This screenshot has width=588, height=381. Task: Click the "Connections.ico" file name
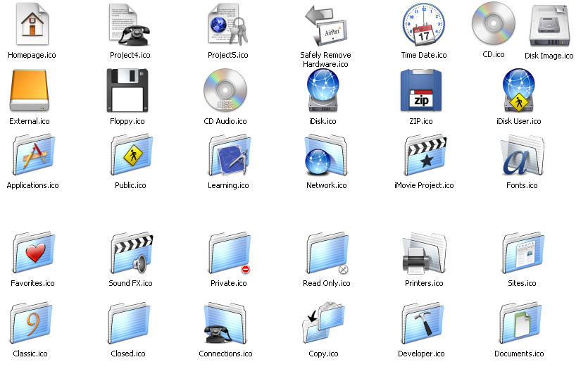(x=226, y=354)
